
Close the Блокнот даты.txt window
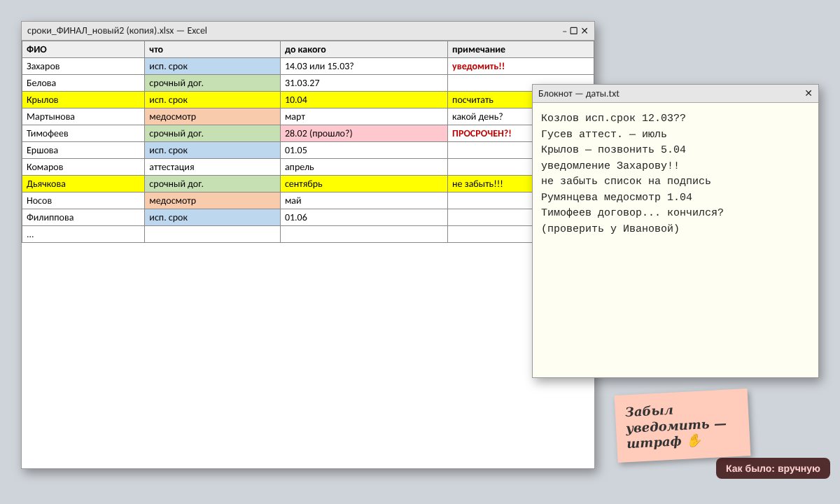808,93
